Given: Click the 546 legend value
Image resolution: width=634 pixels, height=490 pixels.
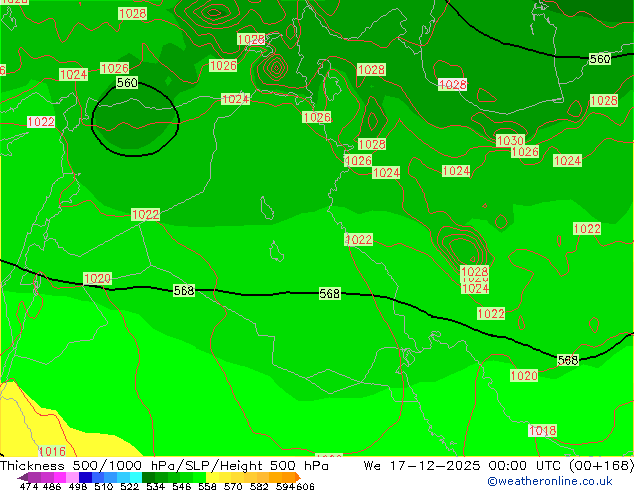Looking at the screenshot, I should [x=181, y=486].
